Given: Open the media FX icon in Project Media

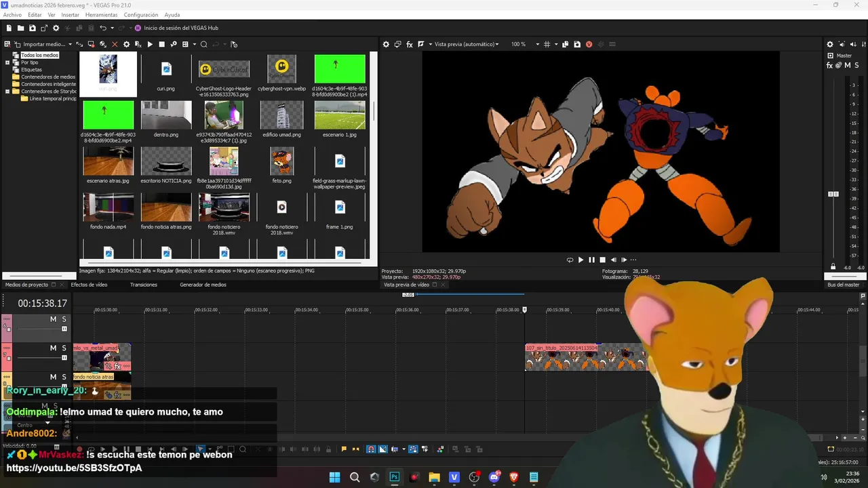Looking at the screenshot, I should click(x=138, y=44).
